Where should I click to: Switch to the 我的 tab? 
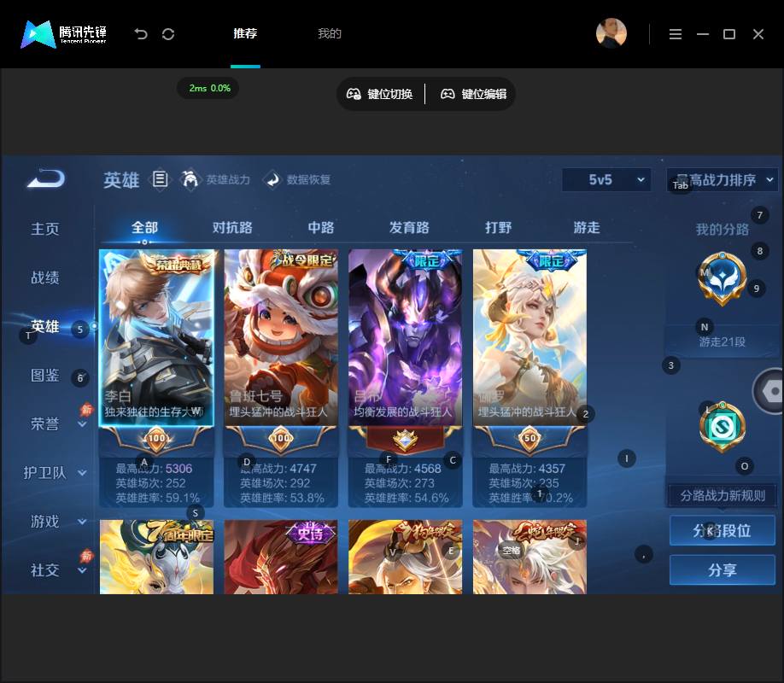(x=330, y=33)
